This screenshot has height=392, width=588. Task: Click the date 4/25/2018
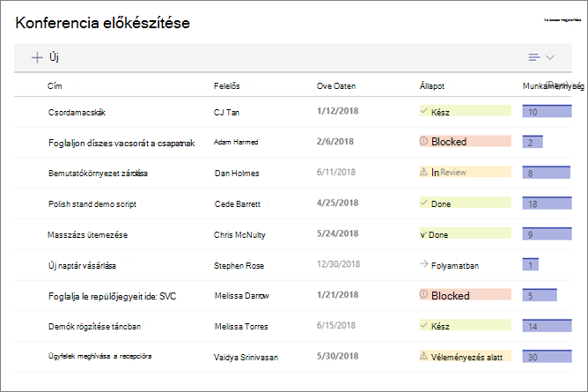337,203
